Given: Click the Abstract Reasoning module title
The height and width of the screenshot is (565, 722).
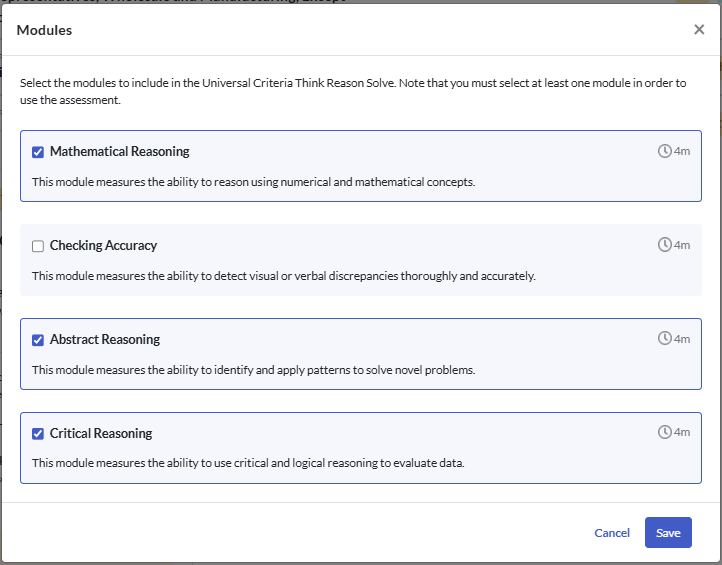Looking at the screenshot, I should click(x=105, y=340).
